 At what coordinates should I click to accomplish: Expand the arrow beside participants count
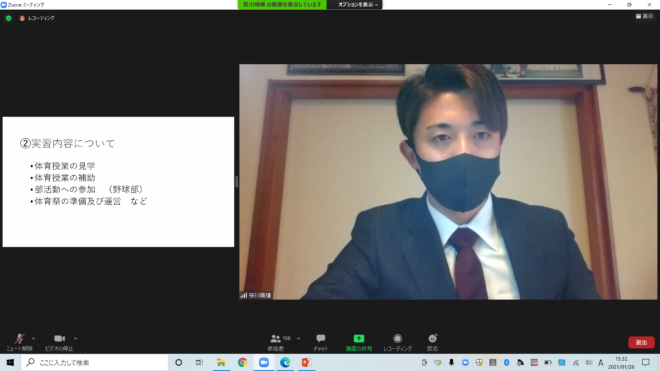point(298,338)
